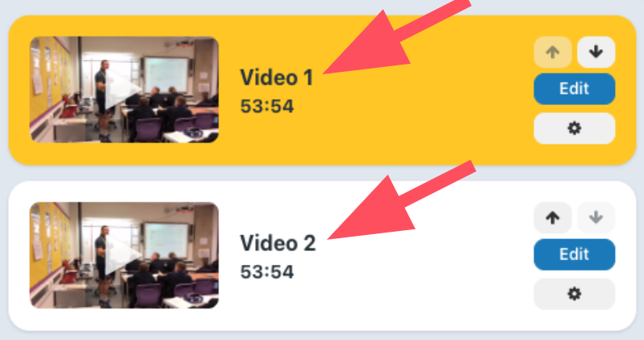Image resolution: width=644 pixels, height=340 pixels.
Task: Play Video 1 using the play triangle
Action: point(123,90)
